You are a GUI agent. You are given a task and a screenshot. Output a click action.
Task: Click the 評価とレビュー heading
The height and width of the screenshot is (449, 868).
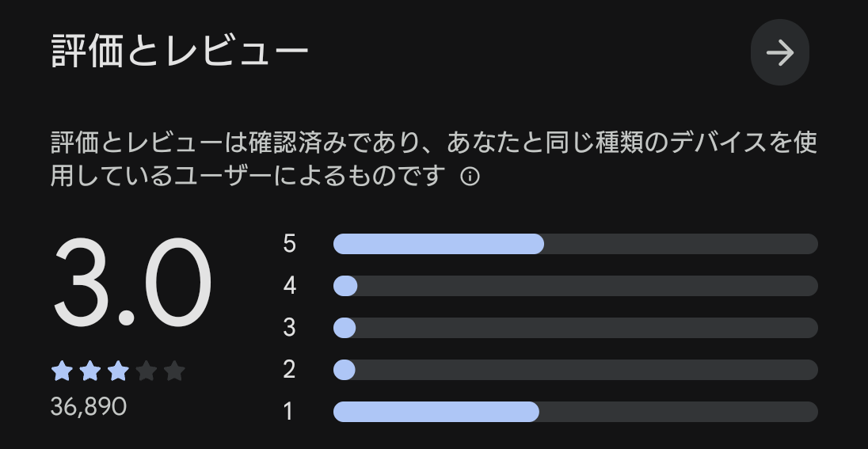coord(180,51)
